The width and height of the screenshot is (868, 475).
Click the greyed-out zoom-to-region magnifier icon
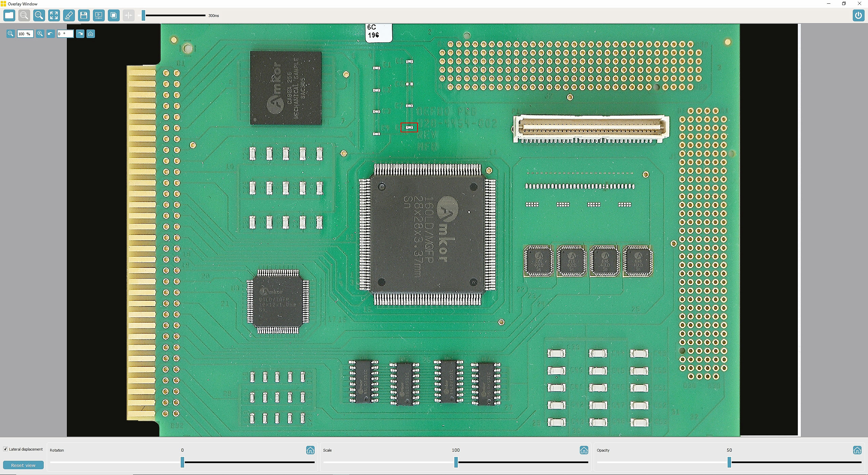click(x=24, y=15)
